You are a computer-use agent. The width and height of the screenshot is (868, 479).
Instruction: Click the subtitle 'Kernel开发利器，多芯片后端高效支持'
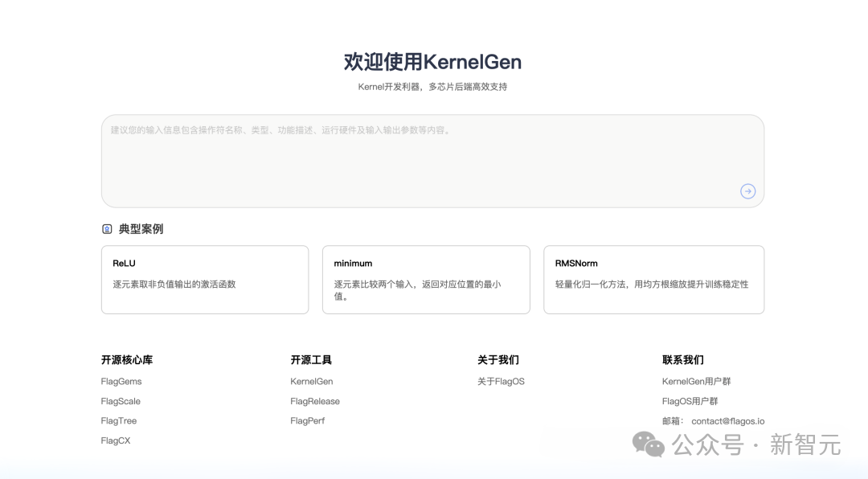433,87
